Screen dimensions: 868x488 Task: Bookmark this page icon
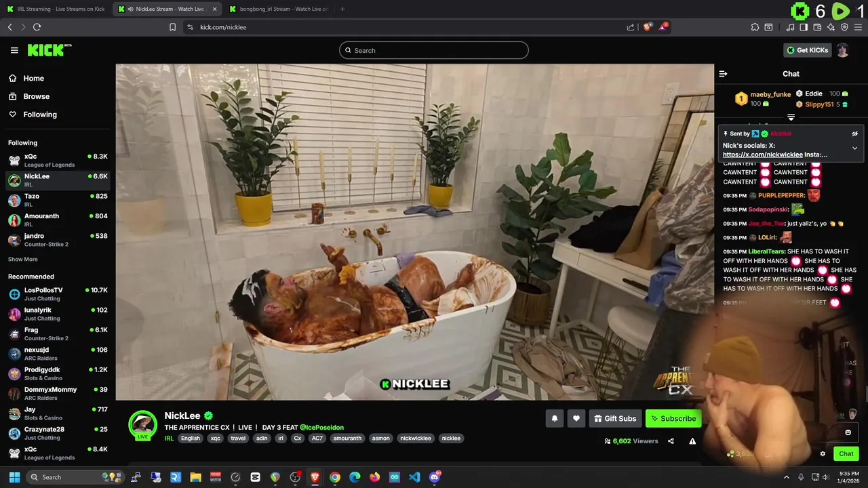pos(172,27)
